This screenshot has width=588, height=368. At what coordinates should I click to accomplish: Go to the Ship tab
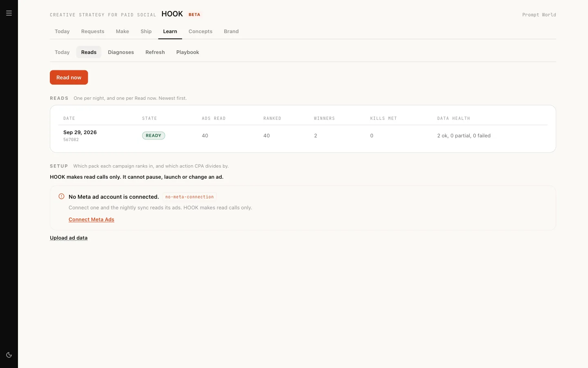tap(146, 31)
